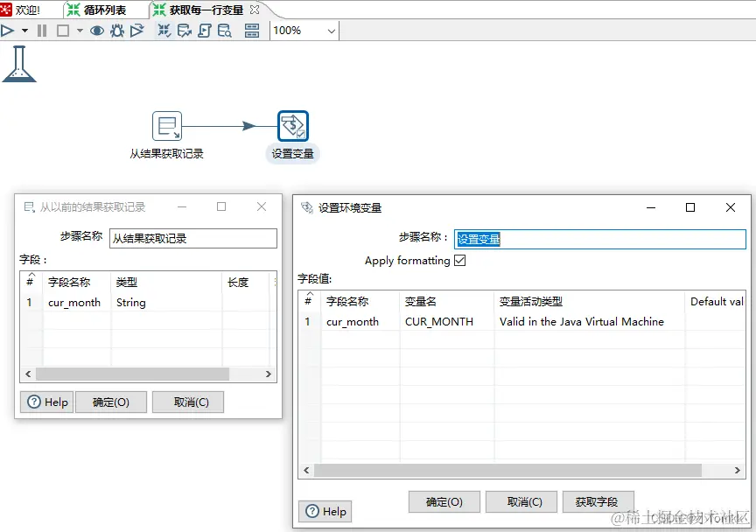Maximize the 从以前的结果获取记录 dialog
The width and height of the screenshot is (756, 532).
pyautogui.click(x=221, y=206)
